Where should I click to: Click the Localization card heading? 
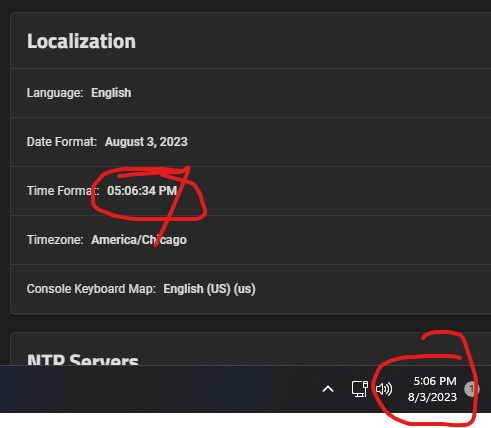81,41
